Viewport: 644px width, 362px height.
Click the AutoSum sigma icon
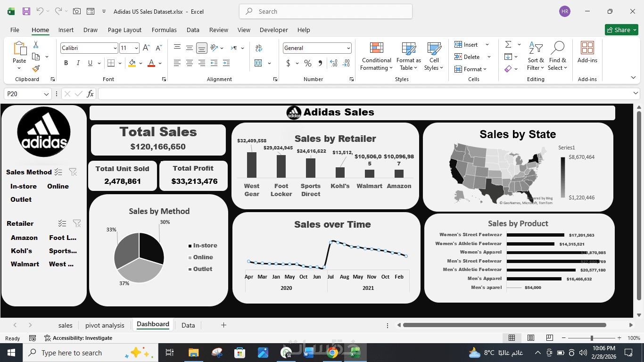coord(508,45)
